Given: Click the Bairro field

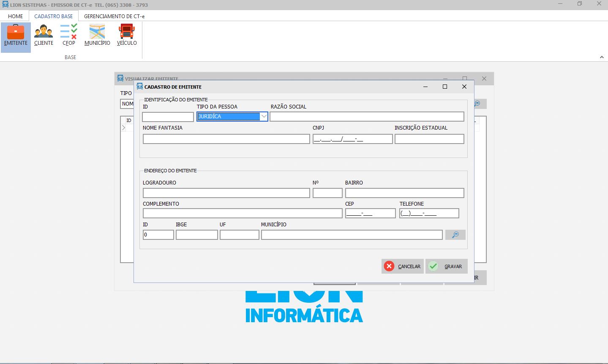Looking at the screenshot, I should (x=405, y=193).
